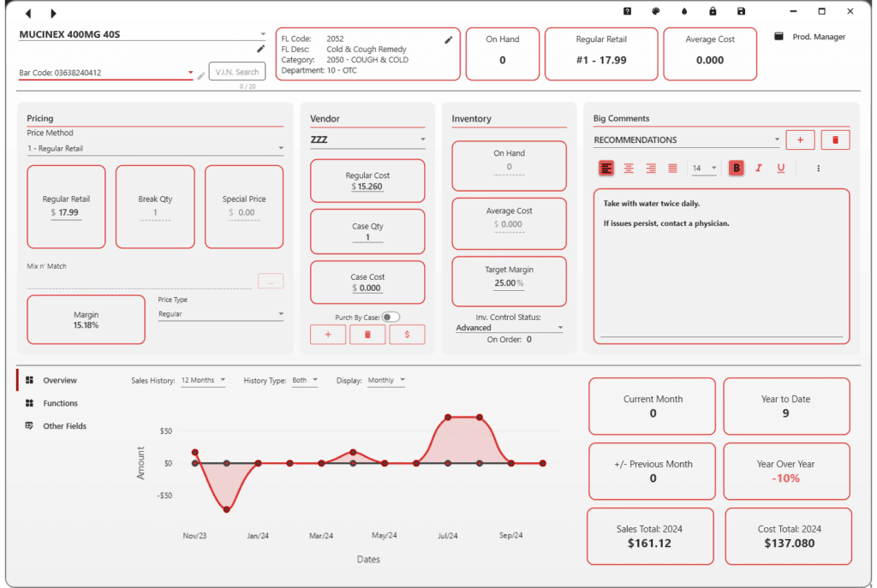Edit the product name with the pencil icon
Viewport: 877px width, 588px height.
[260, 49]
